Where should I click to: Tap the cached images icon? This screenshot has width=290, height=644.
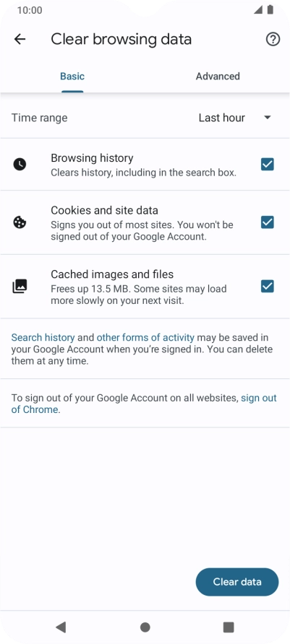point(20,287)
